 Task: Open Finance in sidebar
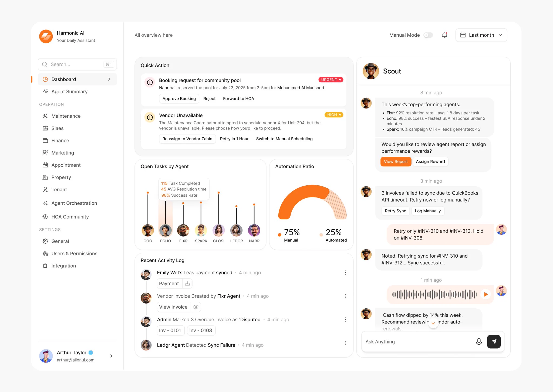tap(60, 141)
